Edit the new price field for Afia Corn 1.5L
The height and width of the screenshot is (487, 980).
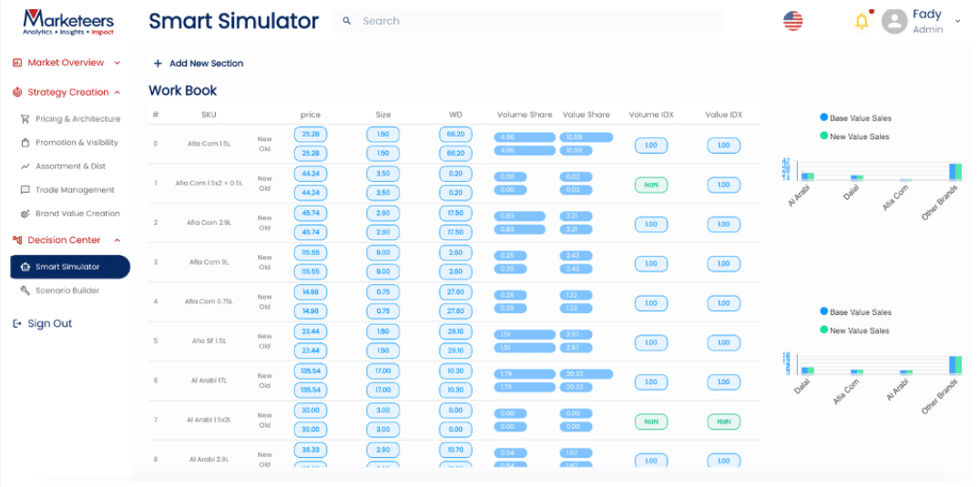311,134
